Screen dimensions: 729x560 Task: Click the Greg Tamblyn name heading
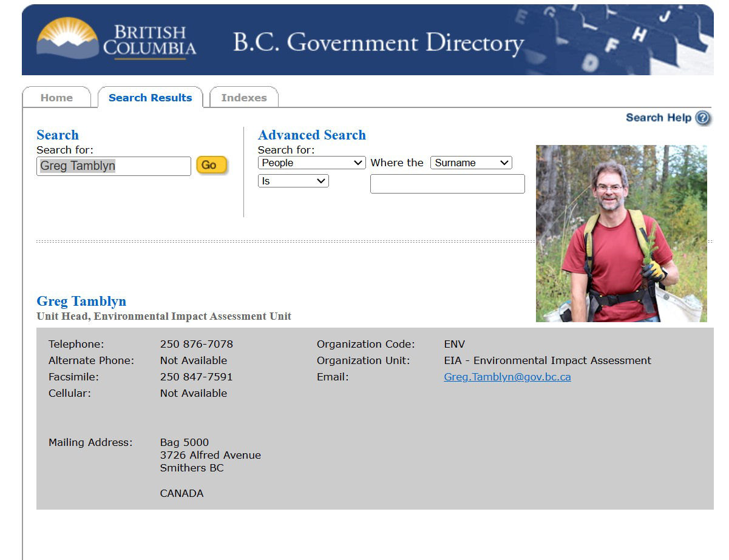coord(81,302)
